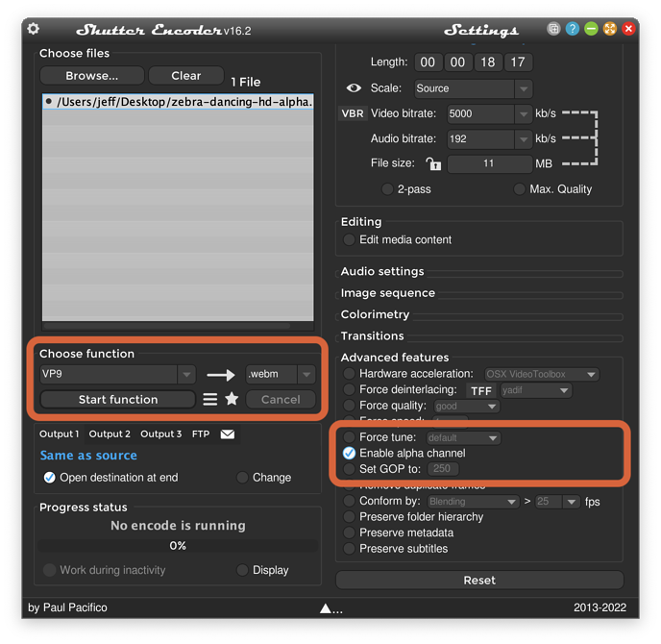Open the Video bitrate 5000 dropdown
The height and width of the screenshot is (644, 661).
489,113
